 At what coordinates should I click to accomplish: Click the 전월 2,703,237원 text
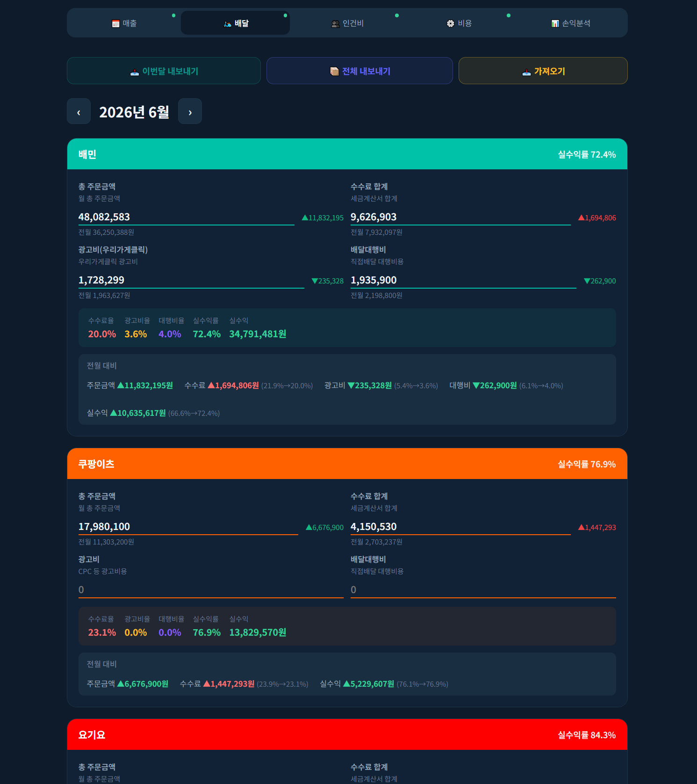pyautogui.click(x=376, y=542)
